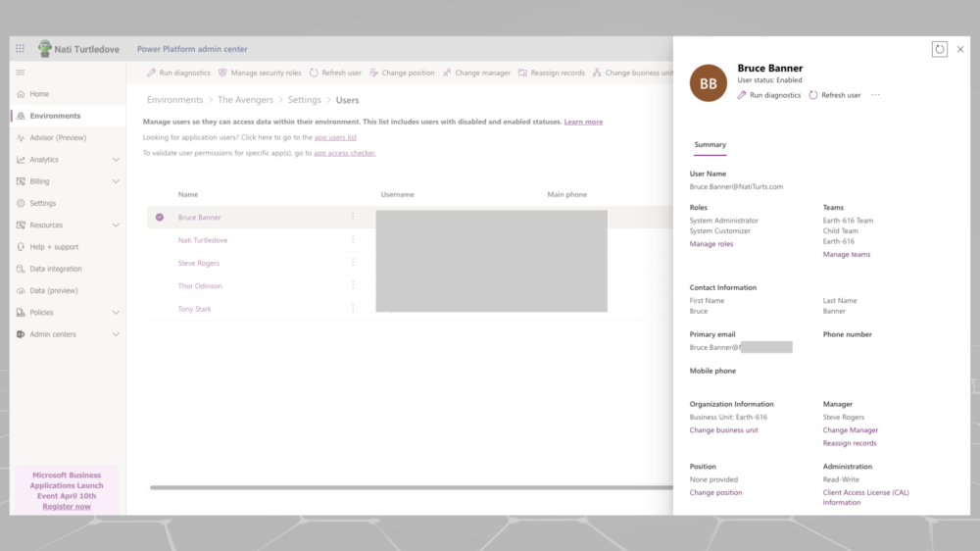Open the app launcher waffle icon
Viewport: 980px width, 551px height.
(21, 49)
